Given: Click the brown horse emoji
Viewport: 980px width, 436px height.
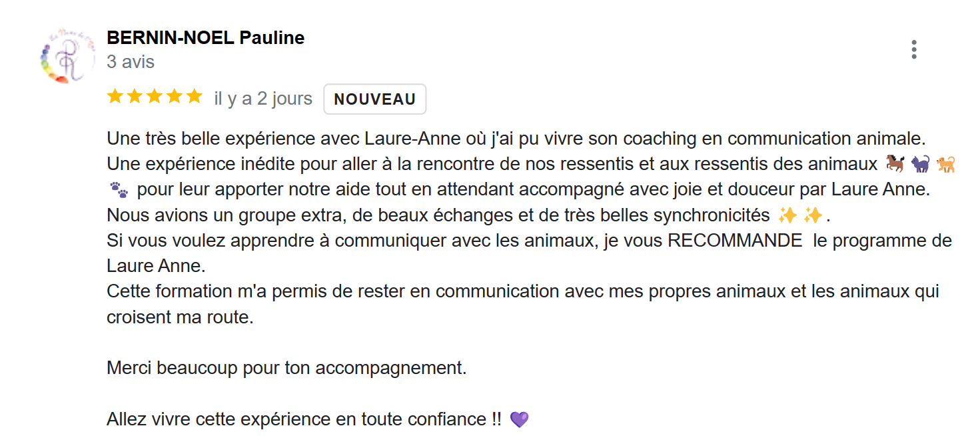Looking at the screenshot, I should 894,164.
